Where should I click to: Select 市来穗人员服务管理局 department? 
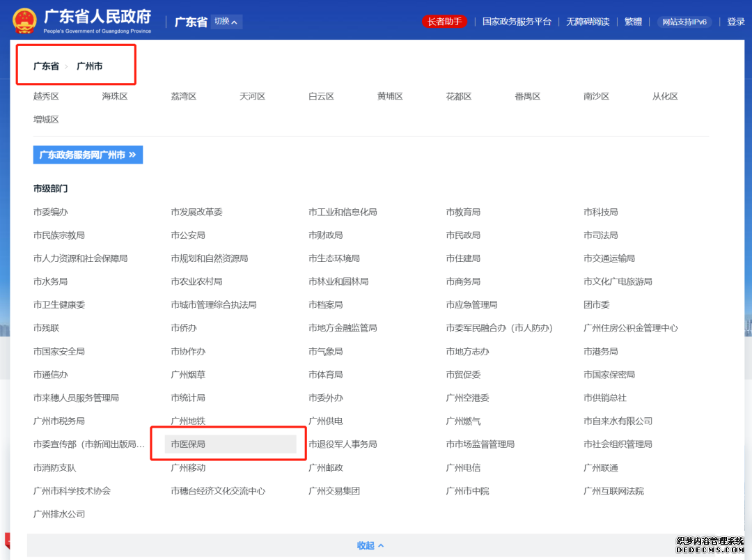pos(77,398)
